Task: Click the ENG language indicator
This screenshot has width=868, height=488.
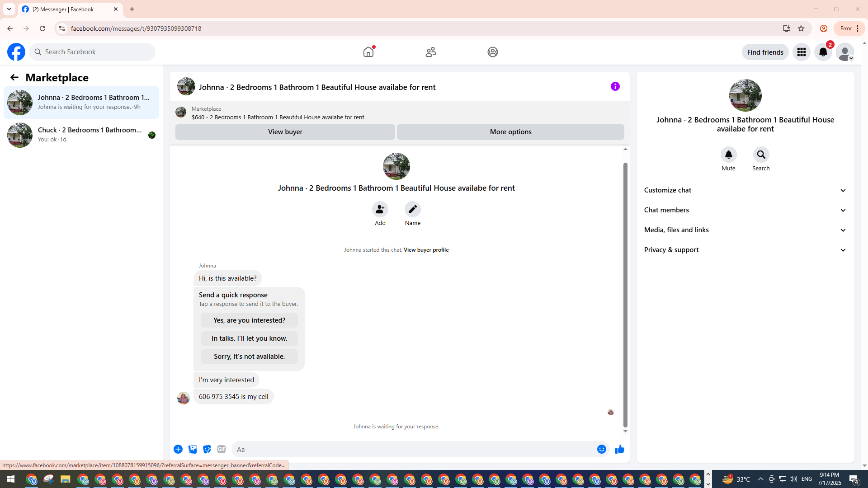Action: point(807,479)
